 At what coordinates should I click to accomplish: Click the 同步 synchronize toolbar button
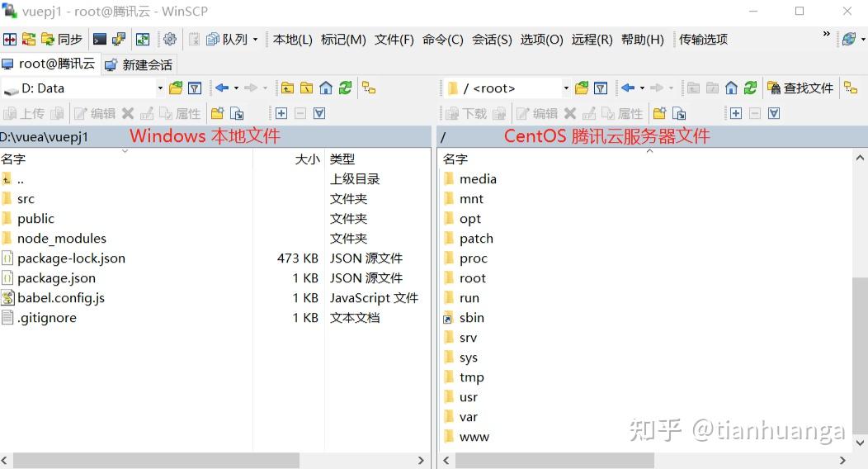(61, 40)
